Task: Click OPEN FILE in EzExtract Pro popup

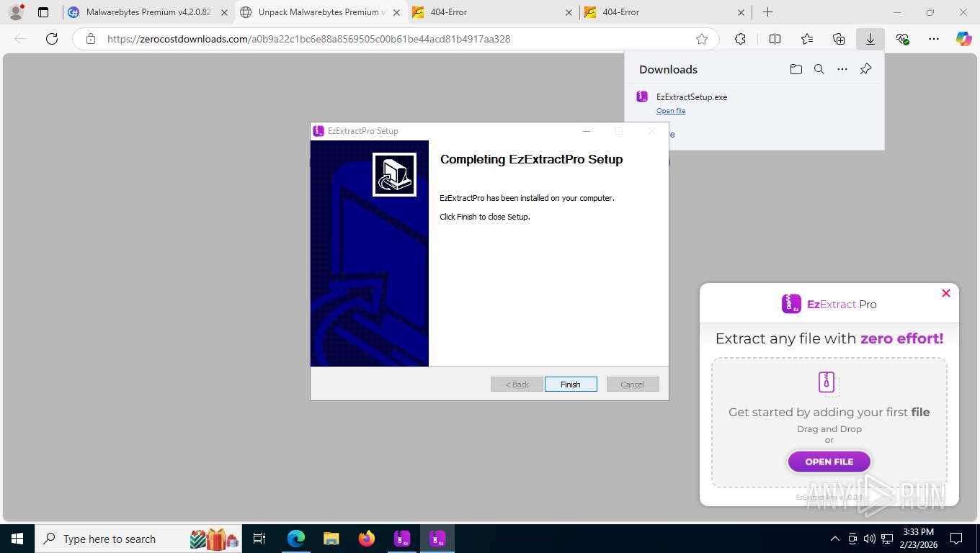Action: pyautogui.click(x=829, y=462)
